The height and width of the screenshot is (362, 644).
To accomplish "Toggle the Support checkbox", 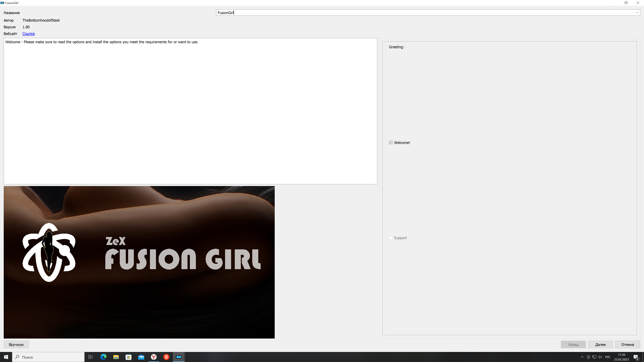I will (x=391, y=238).
